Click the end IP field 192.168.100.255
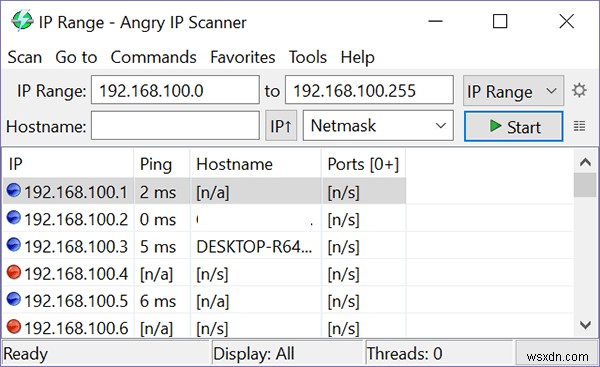 coord(369,90)
